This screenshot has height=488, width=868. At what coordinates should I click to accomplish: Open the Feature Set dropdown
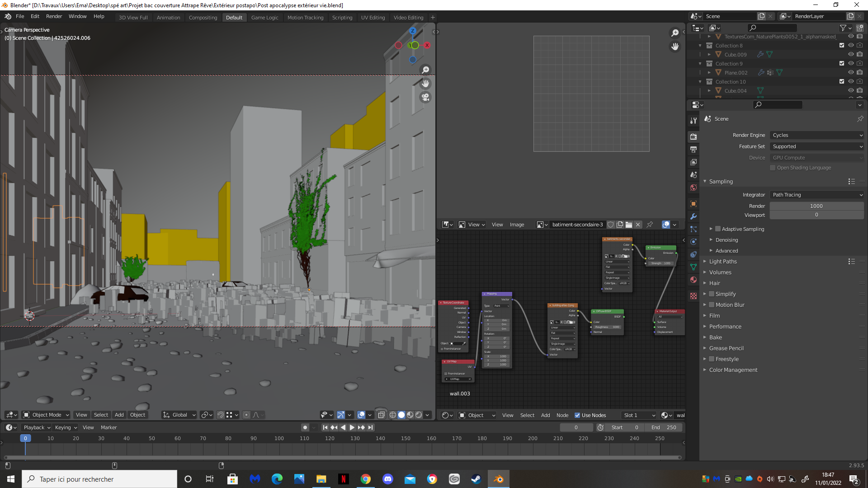tap(817, 146)
